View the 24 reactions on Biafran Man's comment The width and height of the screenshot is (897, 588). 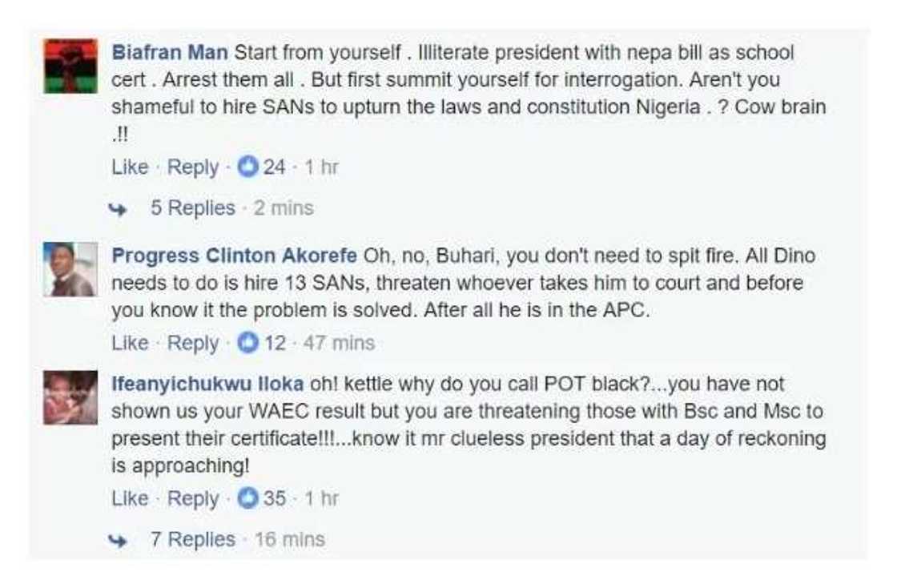[x=272, y=167]
